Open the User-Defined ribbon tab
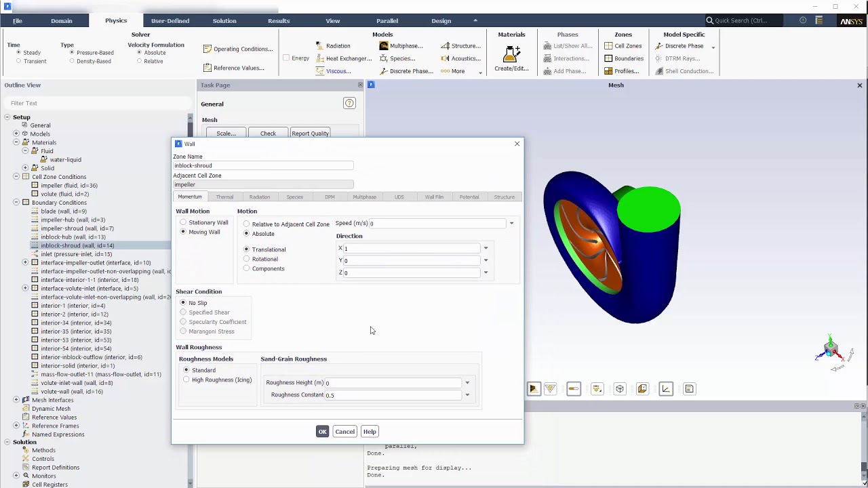Screen dimensions: 868x488 click(x=170, y=21)
